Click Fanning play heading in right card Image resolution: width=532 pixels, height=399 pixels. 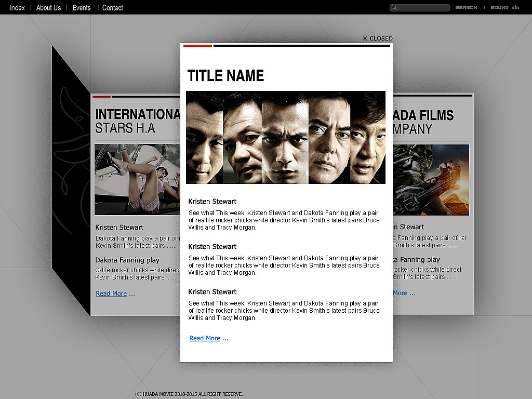417,260
